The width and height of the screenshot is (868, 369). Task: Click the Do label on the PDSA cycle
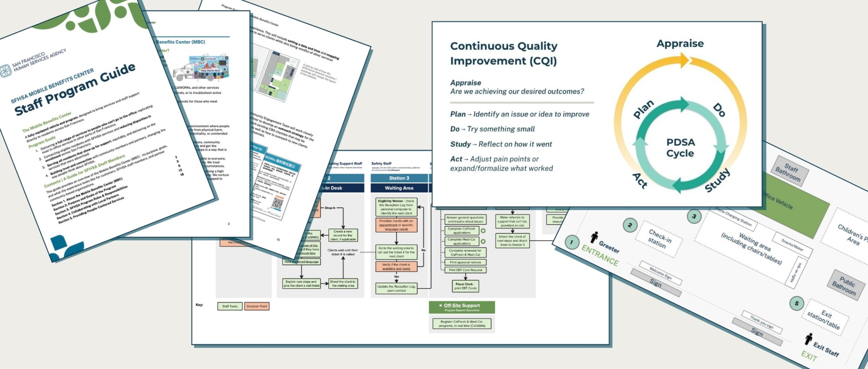(x=719, y=110)
